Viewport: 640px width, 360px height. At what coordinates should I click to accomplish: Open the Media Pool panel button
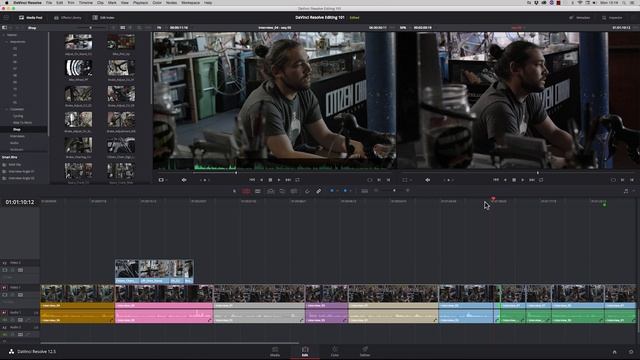[x=31, y=18]
